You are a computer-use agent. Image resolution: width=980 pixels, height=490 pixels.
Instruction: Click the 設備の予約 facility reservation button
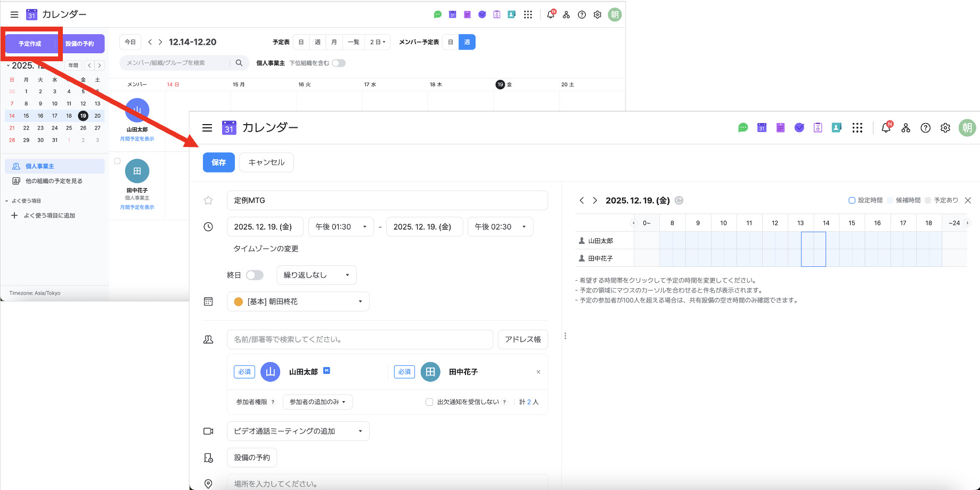click(251, 457)
